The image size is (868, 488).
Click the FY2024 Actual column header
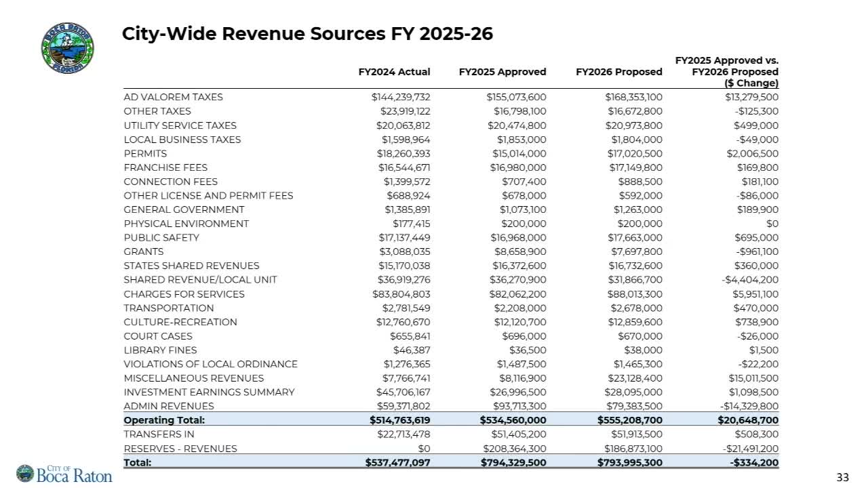(x=395, y=72)
